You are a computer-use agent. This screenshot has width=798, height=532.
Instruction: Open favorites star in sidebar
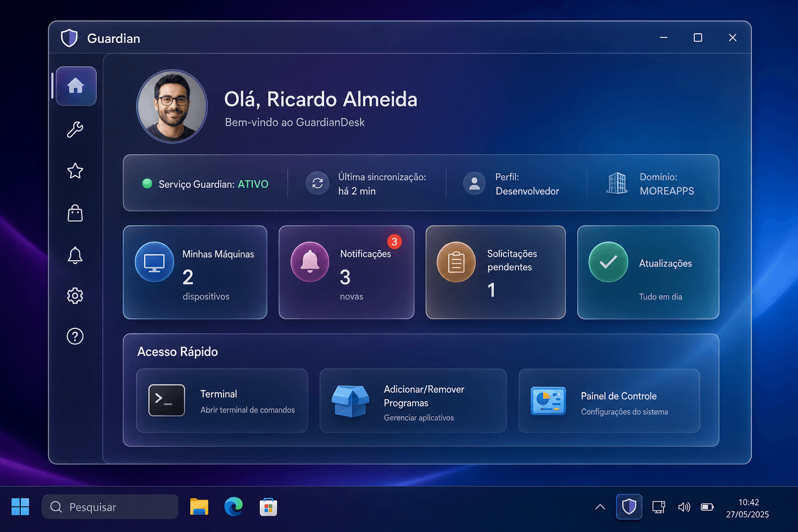click(x=75, y=171)
